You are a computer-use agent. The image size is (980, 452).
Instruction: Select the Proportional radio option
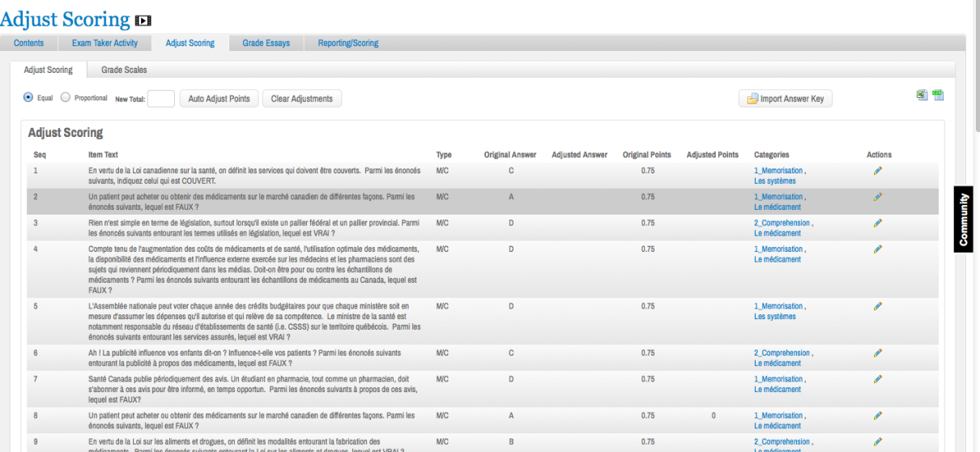click(66, 97)
